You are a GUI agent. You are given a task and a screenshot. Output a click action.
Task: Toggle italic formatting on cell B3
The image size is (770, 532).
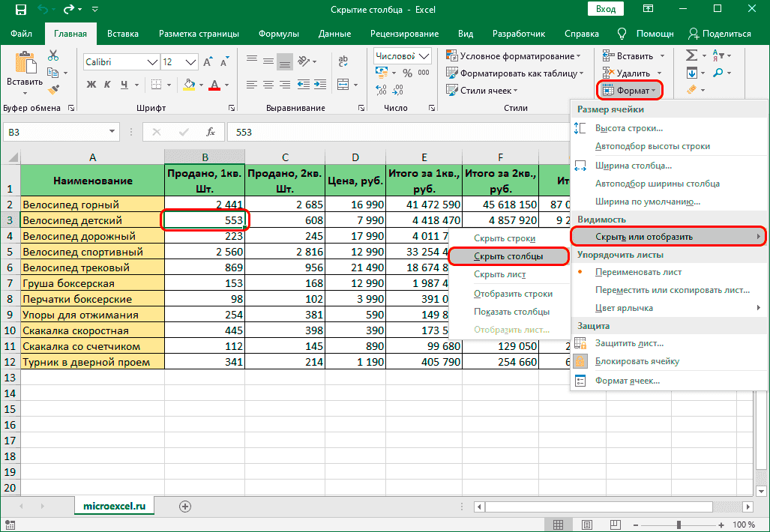tap(107, 84)
